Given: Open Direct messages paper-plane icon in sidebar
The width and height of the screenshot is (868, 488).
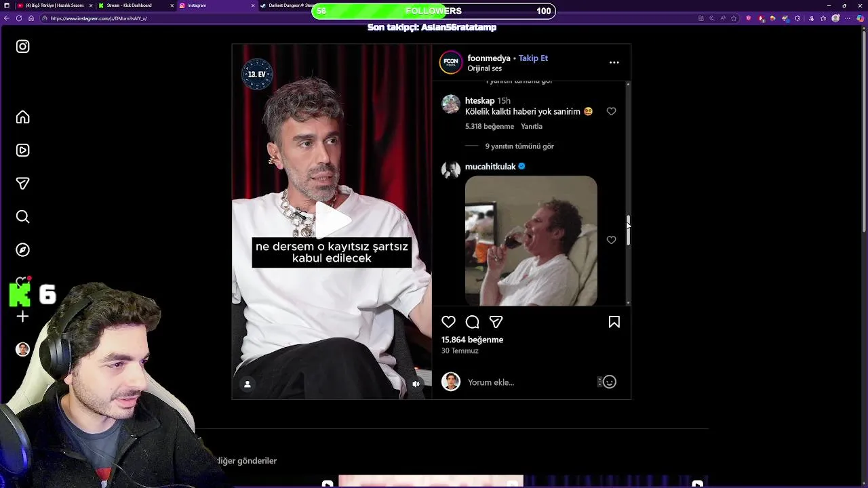Looking at the screenshot, I should coord(23,184).
